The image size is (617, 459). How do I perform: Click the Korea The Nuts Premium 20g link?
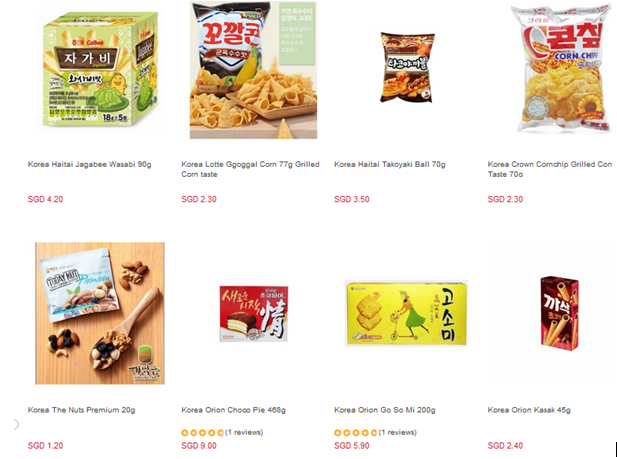[81, 410]
